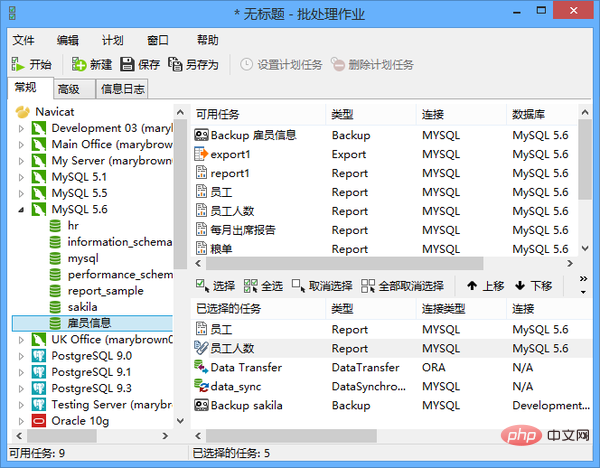Click the 设置计划任务 clock icon

[x=246, y=64]
